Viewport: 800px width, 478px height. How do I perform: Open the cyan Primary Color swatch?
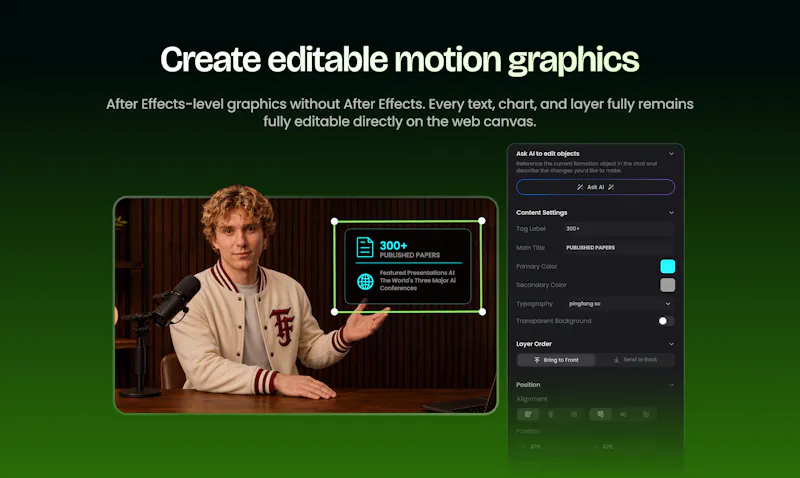coord(667,266)
